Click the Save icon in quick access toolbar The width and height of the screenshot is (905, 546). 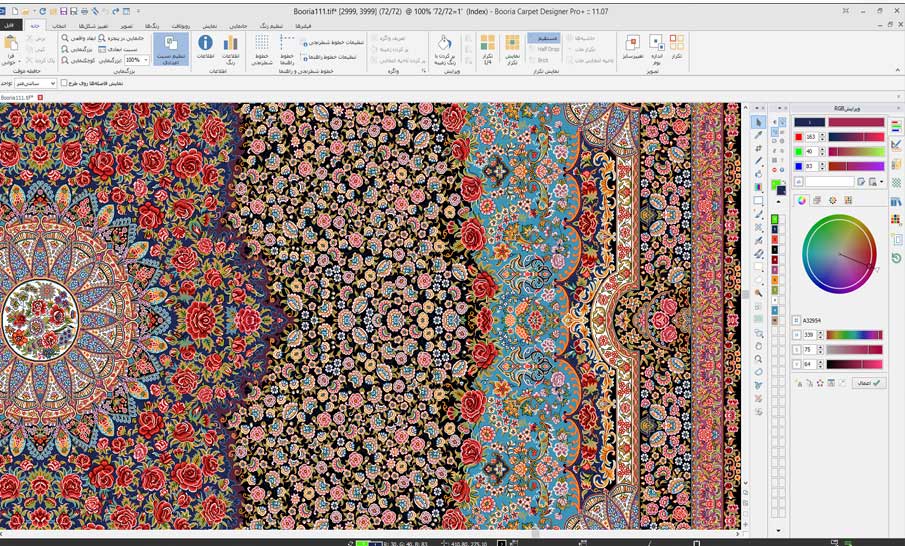click(x=63, y=11)
